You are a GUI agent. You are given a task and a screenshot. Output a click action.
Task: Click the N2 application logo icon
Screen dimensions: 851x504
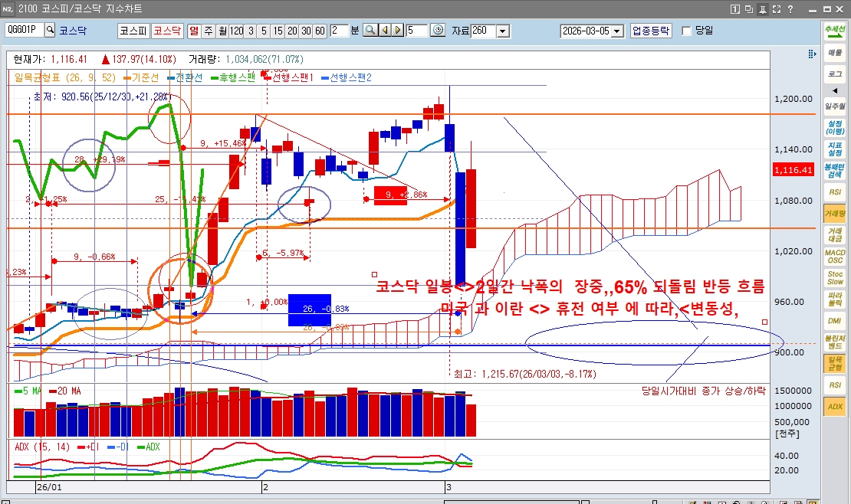click(x=8, y=9)
